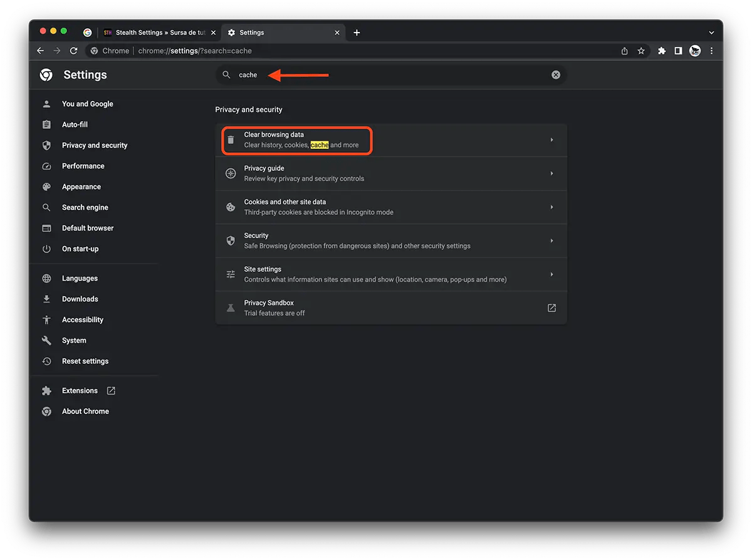Click the back navigation arrow

[x=40, y=51]
